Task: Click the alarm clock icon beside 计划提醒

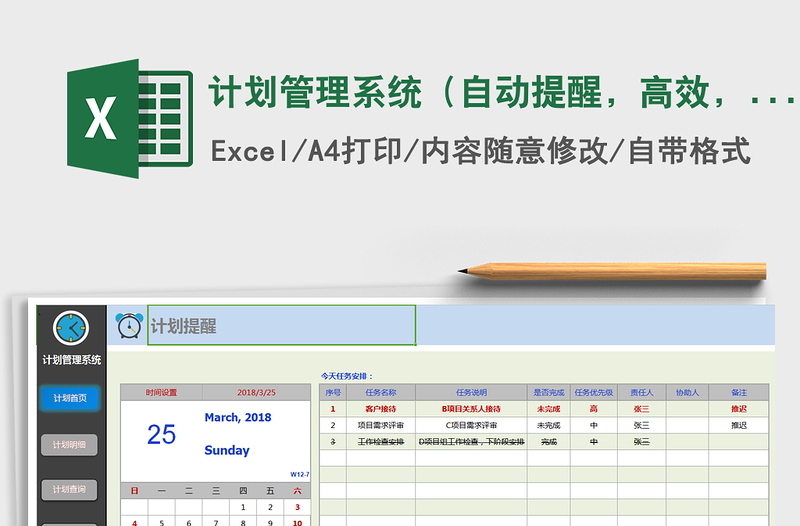Action: click(129, 325)
